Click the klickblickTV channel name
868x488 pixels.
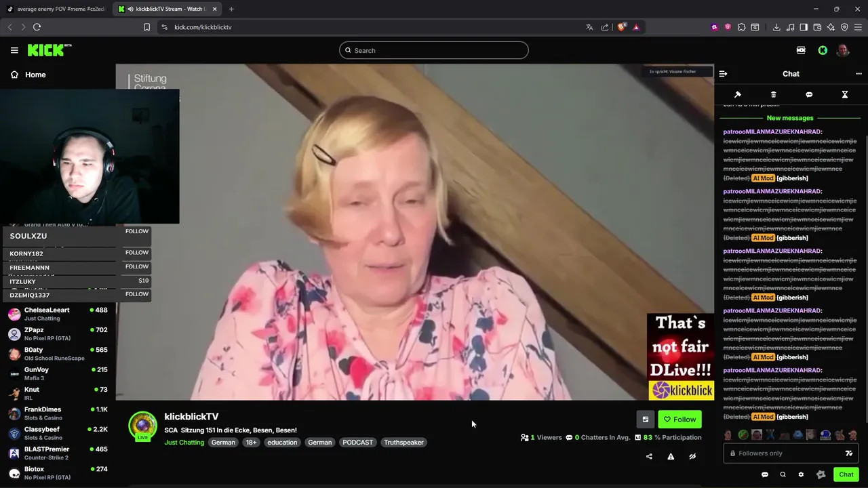tap(191, 417)
